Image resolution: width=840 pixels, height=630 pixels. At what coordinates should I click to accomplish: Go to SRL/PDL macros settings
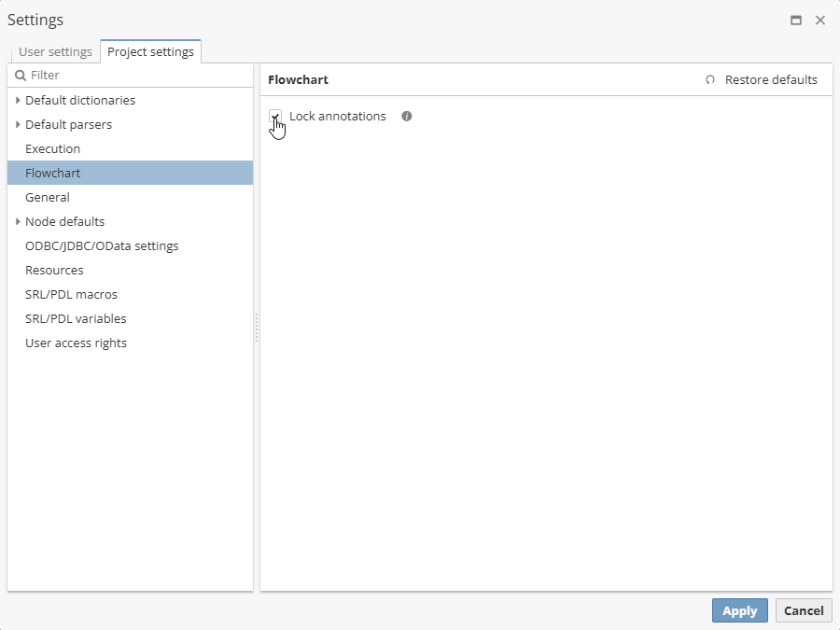coord(71,295)
